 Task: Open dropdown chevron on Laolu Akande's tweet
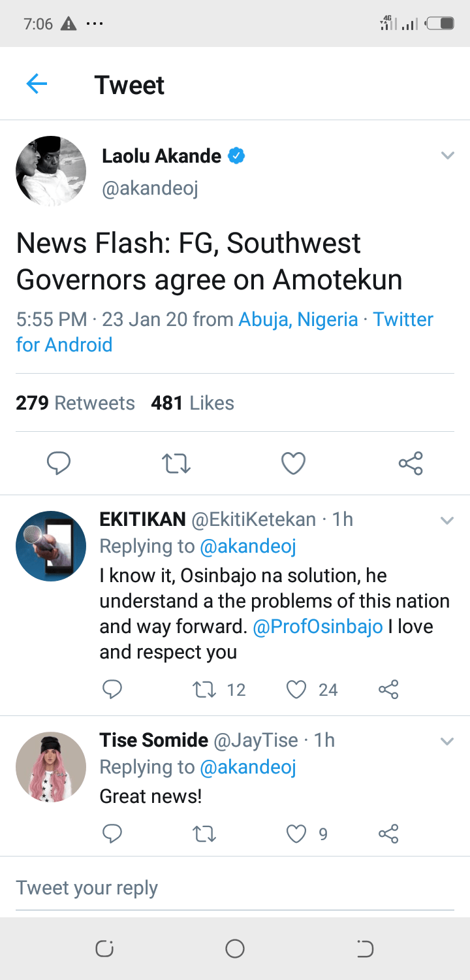pyautogui.click(x=447, y=155)
